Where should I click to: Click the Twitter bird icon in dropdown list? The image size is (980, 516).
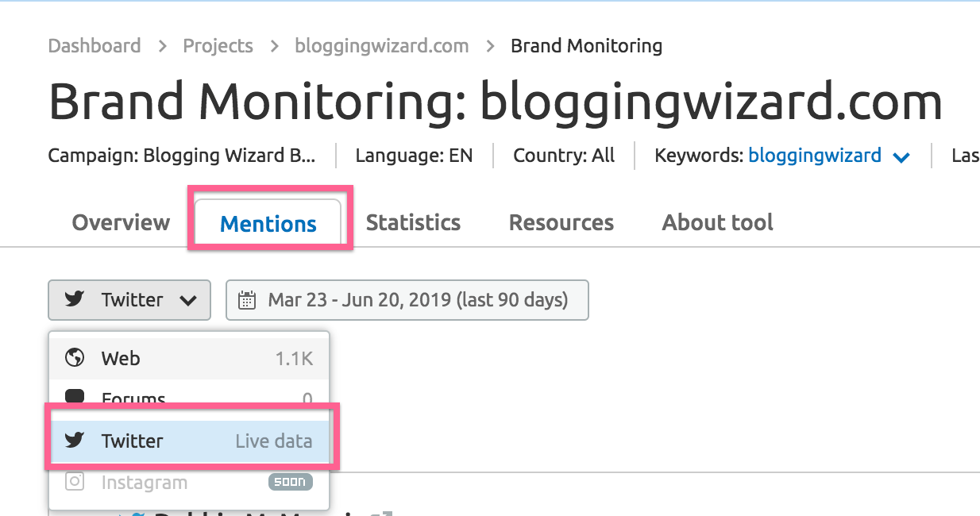click(x=75, y=441)
